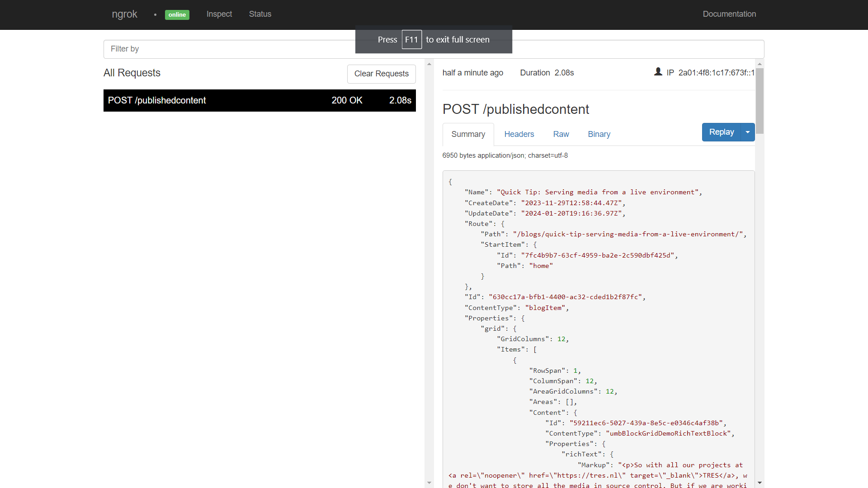
Task: Click the POST /publishedcontent heading
Action: 515,109
